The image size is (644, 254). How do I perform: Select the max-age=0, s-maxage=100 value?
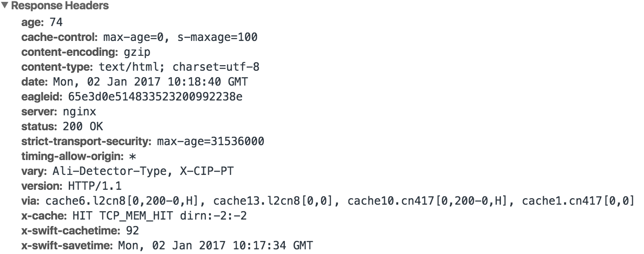tap(180, 37)
